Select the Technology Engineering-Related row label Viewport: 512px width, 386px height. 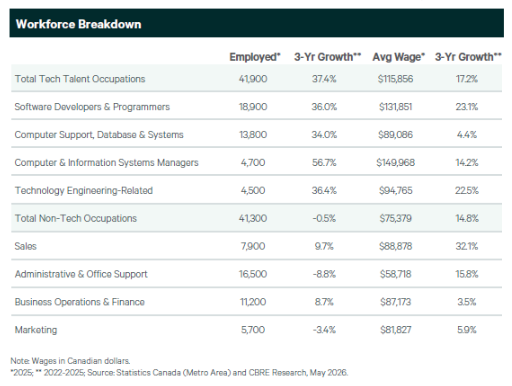(84, 190)
